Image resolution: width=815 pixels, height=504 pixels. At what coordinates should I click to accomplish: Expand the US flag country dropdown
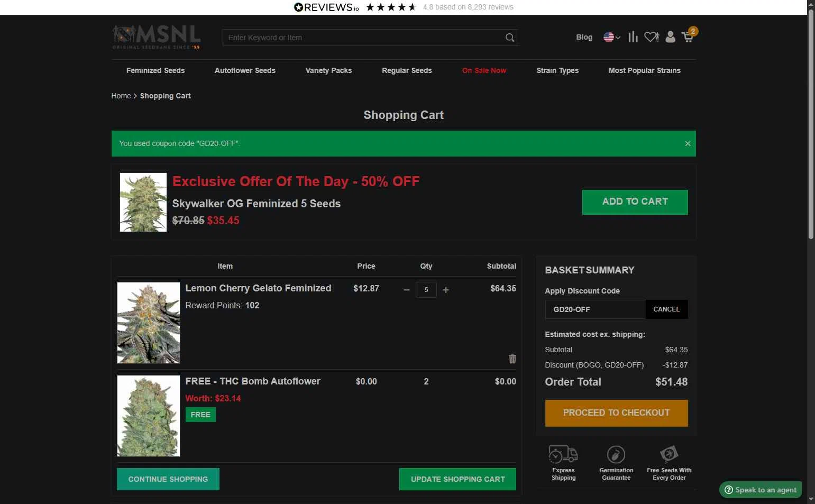pyautogui.click(x=612, y=37)
